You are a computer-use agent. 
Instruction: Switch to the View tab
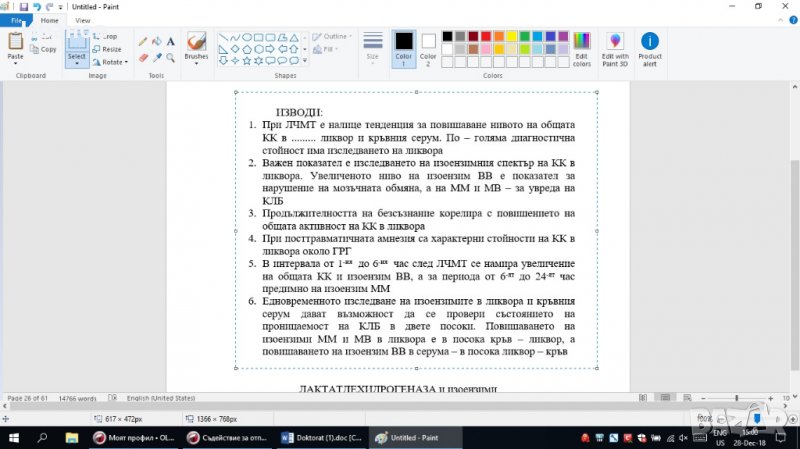point(82,20)
